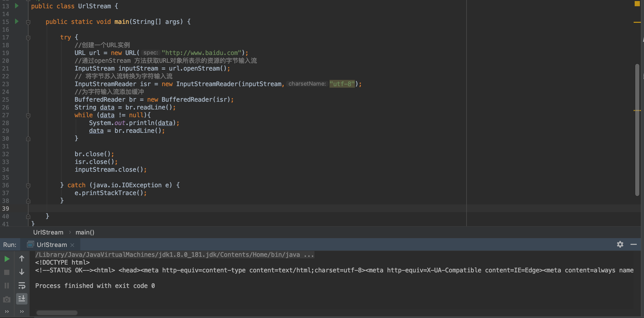Hide the Run tool window
644x318 pixels.
coord(633,244)
